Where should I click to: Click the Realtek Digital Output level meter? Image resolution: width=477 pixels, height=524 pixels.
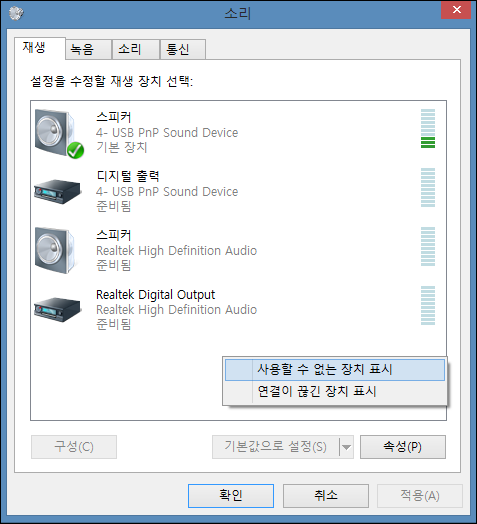[x=428, y=305]
